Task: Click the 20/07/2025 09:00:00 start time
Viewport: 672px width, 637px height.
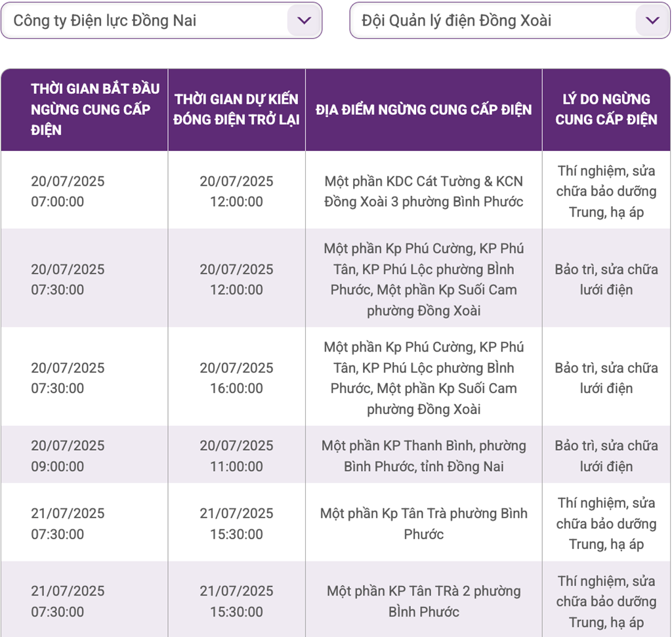Action: click(68, 456)
